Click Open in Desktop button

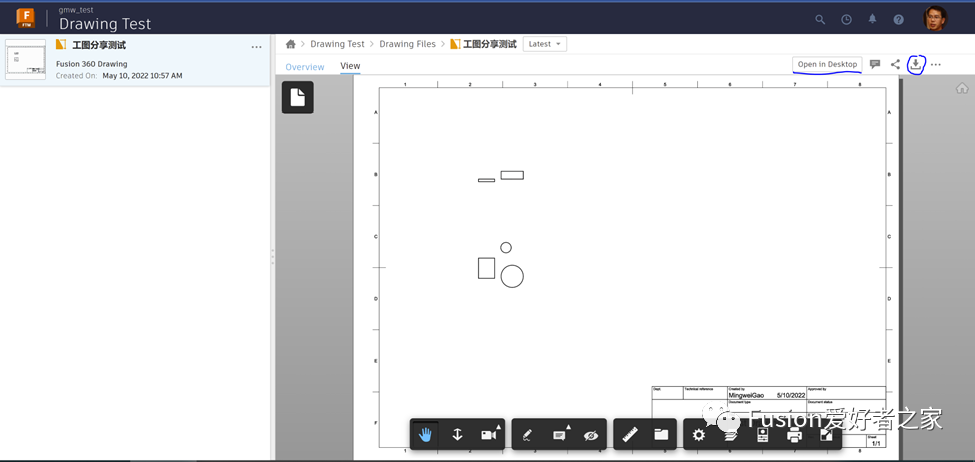pos(827,64)
